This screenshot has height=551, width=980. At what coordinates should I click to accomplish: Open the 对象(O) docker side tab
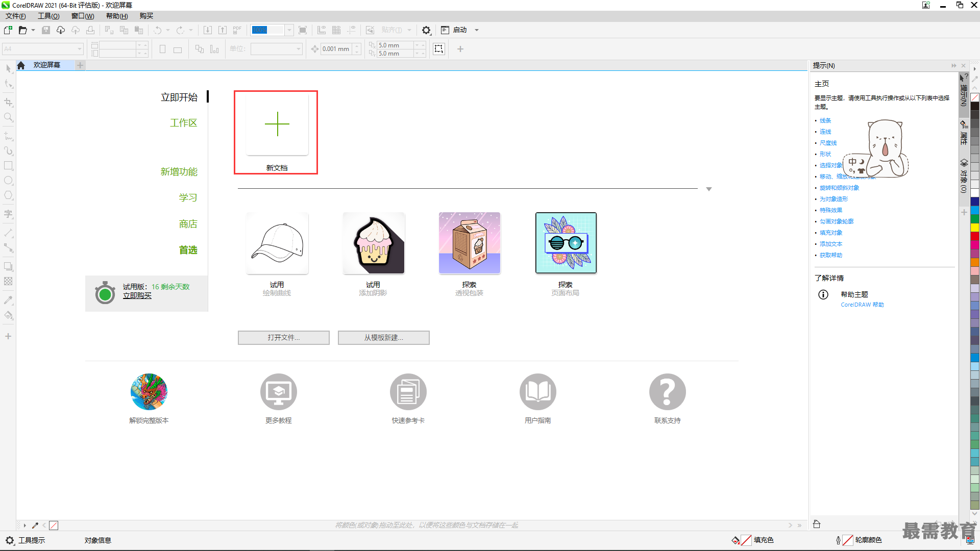(x=964, y=176)
